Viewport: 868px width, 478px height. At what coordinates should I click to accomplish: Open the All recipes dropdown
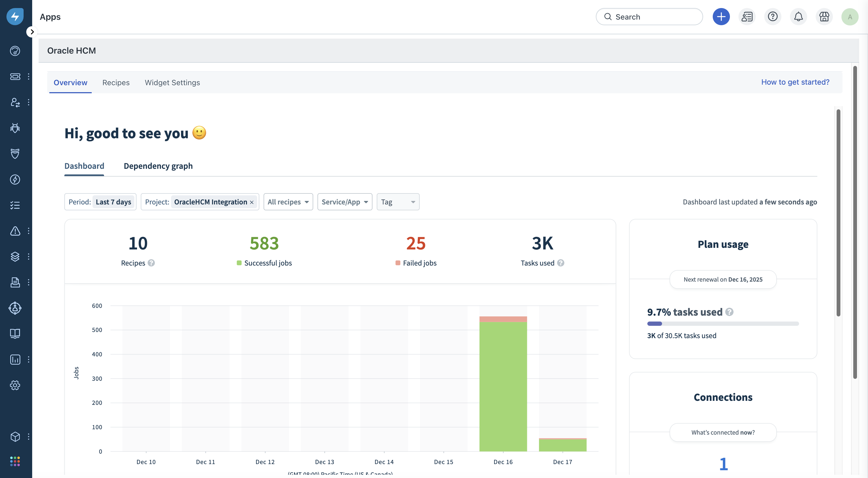click(x=288, y=202)
